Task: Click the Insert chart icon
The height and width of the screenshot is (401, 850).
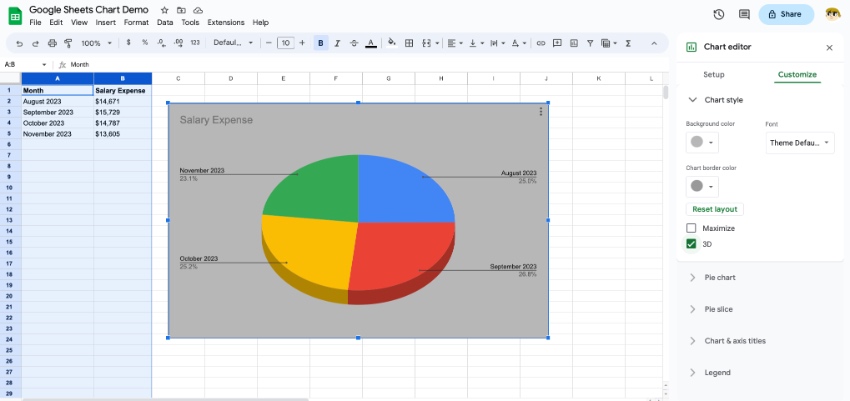Action: (574, 43)
